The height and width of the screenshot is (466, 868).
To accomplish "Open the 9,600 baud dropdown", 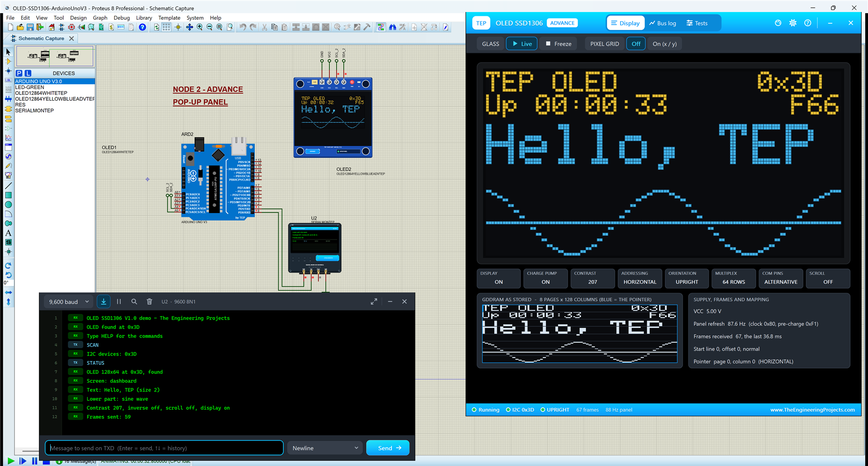I will pos(69,302).
